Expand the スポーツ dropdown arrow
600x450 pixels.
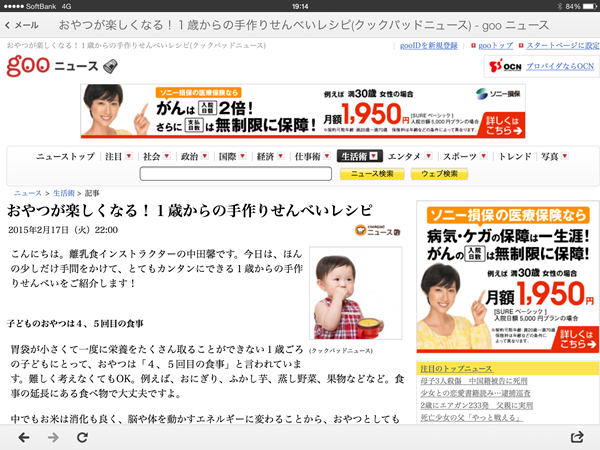pyautogui.click(x=484, y=156)
